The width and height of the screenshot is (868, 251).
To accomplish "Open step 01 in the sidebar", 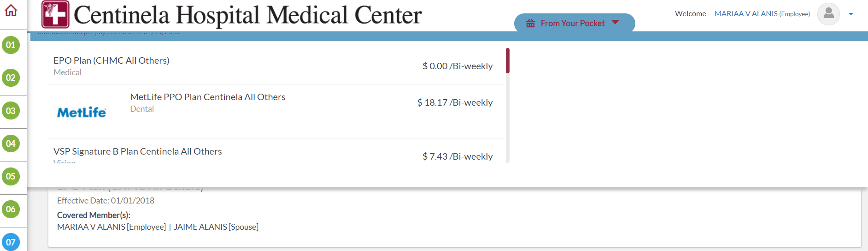I will coord(11,45).
